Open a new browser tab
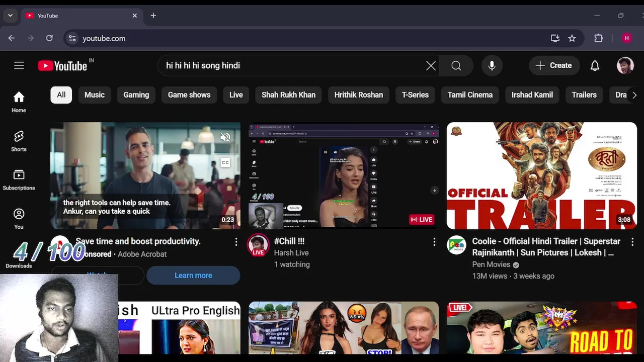The height and width of the screenshot is (362, 644). coord(153,16)
